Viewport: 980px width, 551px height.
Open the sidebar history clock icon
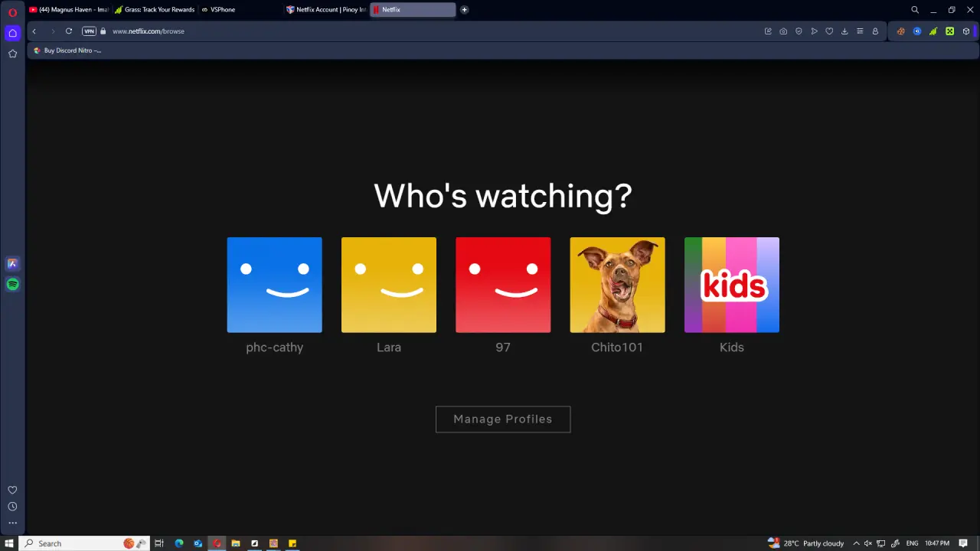tap(12, 507)
